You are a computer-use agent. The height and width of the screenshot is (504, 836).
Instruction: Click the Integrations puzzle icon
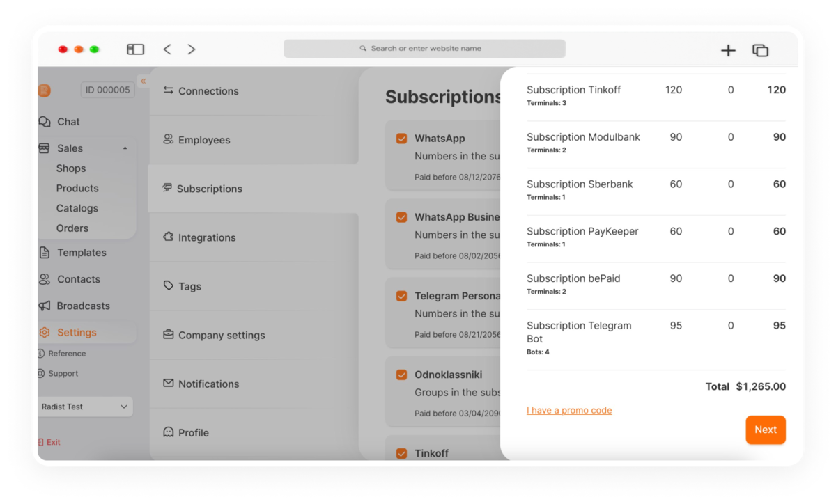click(x=168, y=237)
